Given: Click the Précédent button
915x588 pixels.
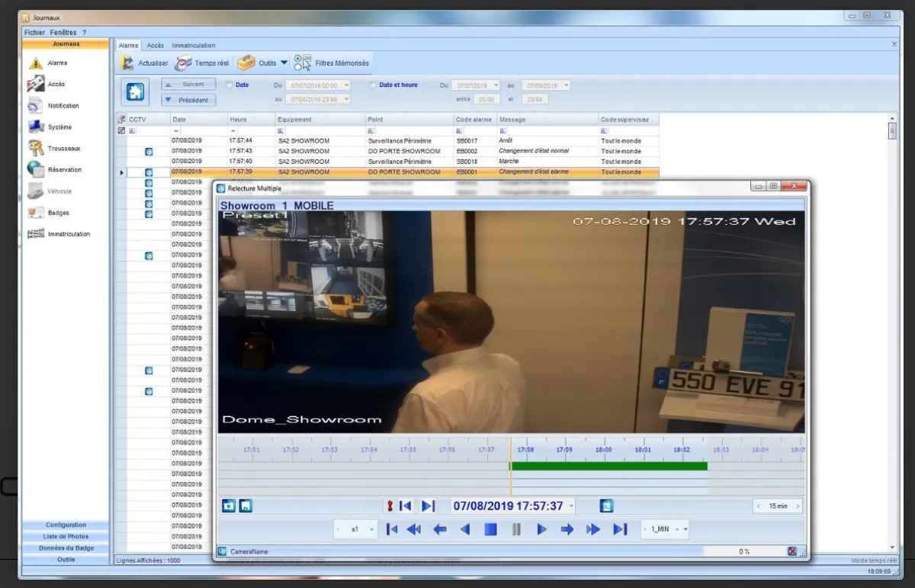Looking at the screenshot, I should point(189,100).
